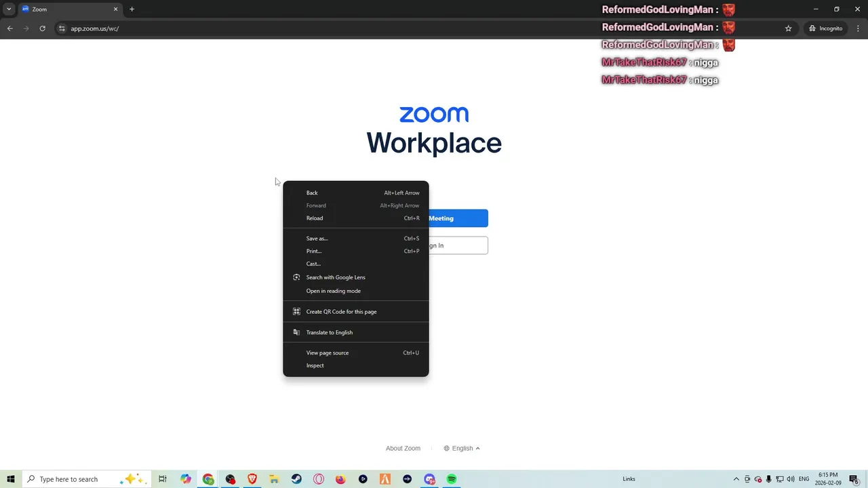Expand the English language dropdown
The height and width of the screenshot is (488, 868).
[x=462, y=448]
